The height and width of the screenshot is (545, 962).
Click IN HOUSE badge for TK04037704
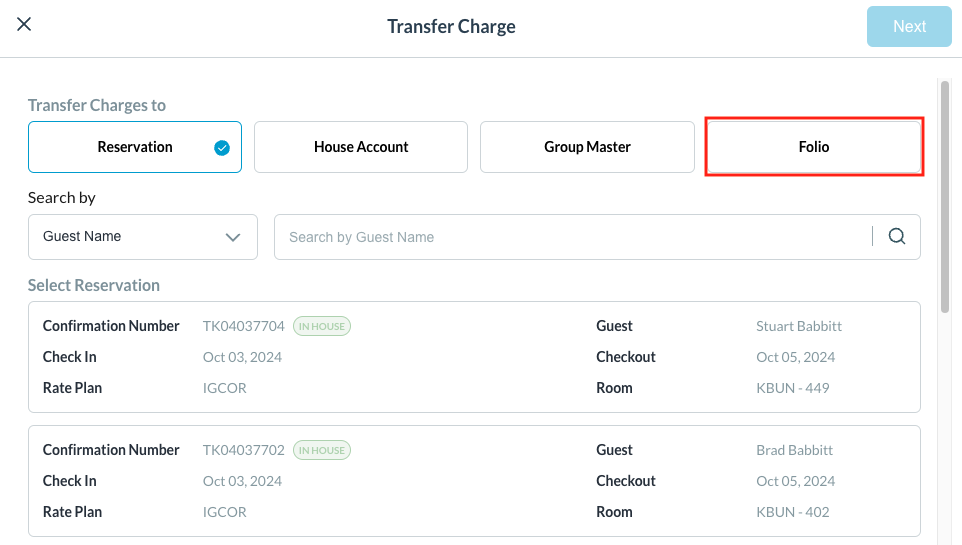click(322, 326)
